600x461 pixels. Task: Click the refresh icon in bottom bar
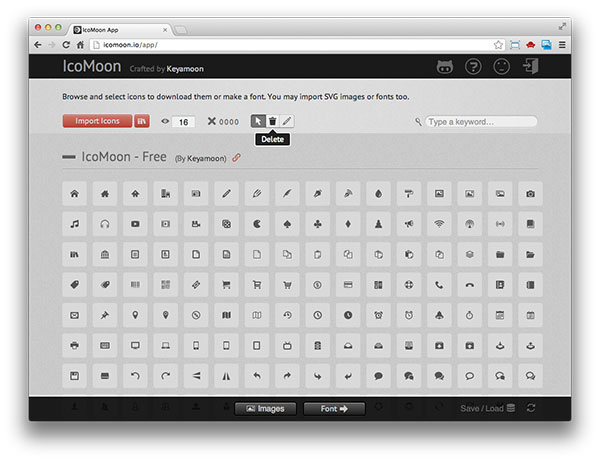coord(531,408)
